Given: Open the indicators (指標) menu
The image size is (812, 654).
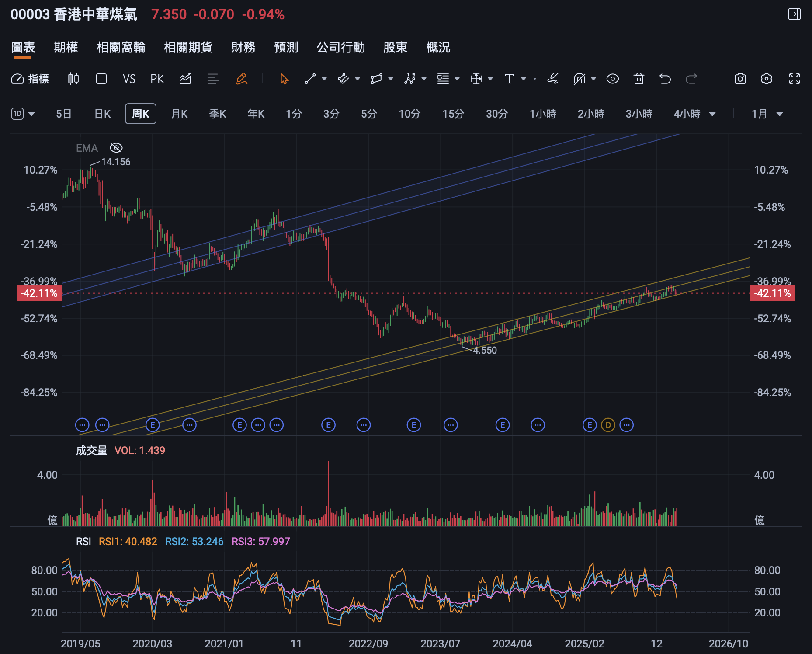Looking at the screenshot, I should (x=30, y=79).
